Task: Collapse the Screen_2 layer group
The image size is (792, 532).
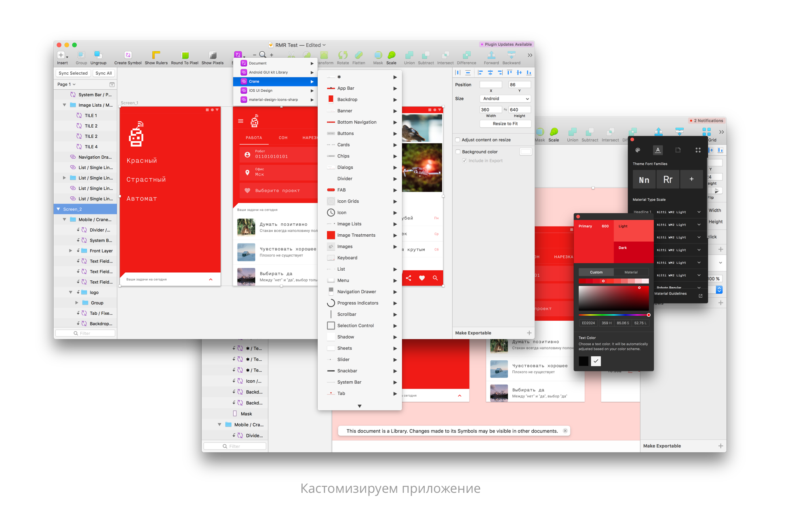Action: click(x=59, y=209)
